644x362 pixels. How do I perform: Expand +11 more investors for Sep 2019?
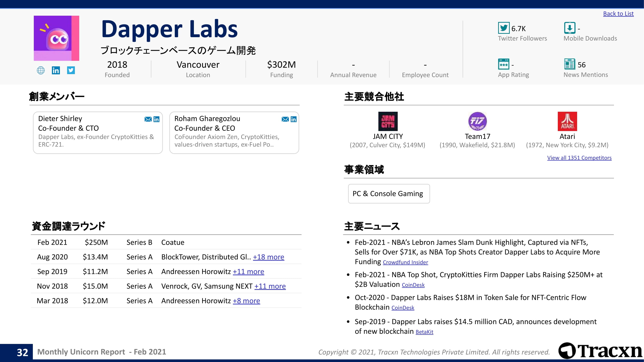(x=248, y=271)
